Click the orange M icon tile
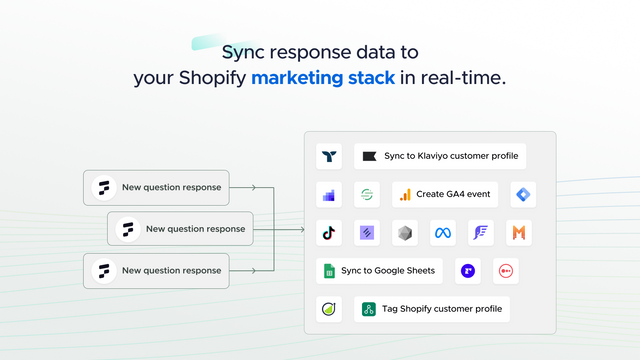 click(x=519, y=233)
